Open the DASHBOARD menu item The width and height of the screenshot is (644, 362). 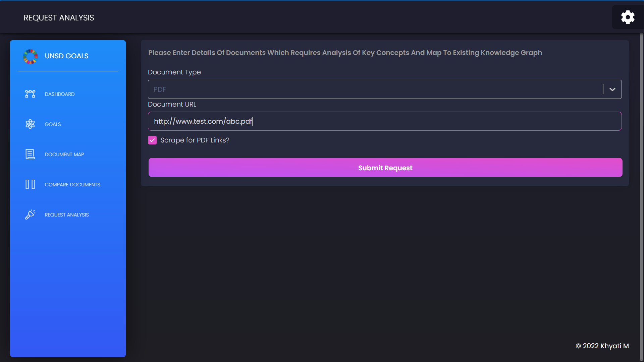point(60,94)
